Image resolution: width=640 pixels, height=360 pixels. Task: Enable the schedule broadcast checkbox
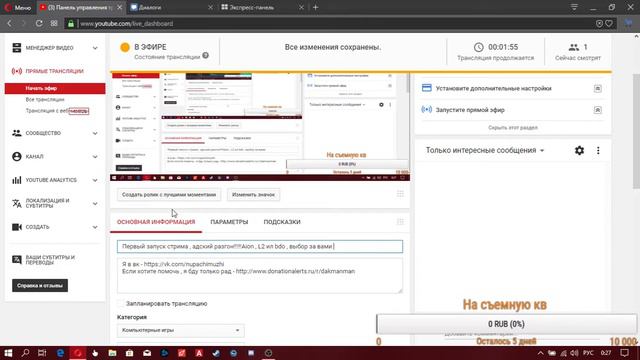(x=120, y=303)
